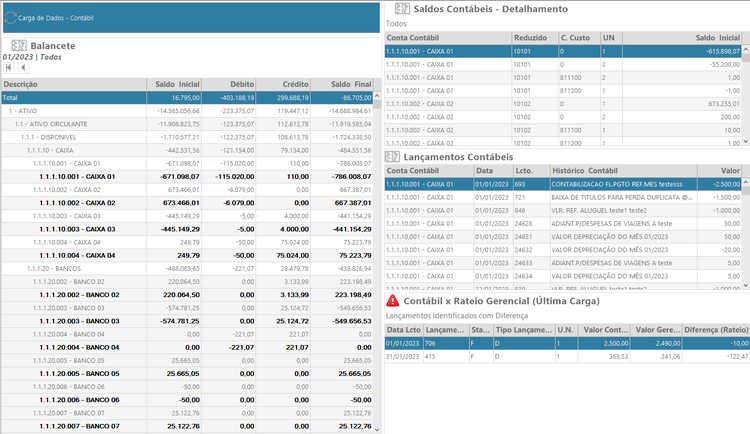Click Balancete panel title
This screenshot has width=750, height=434.
53,46
